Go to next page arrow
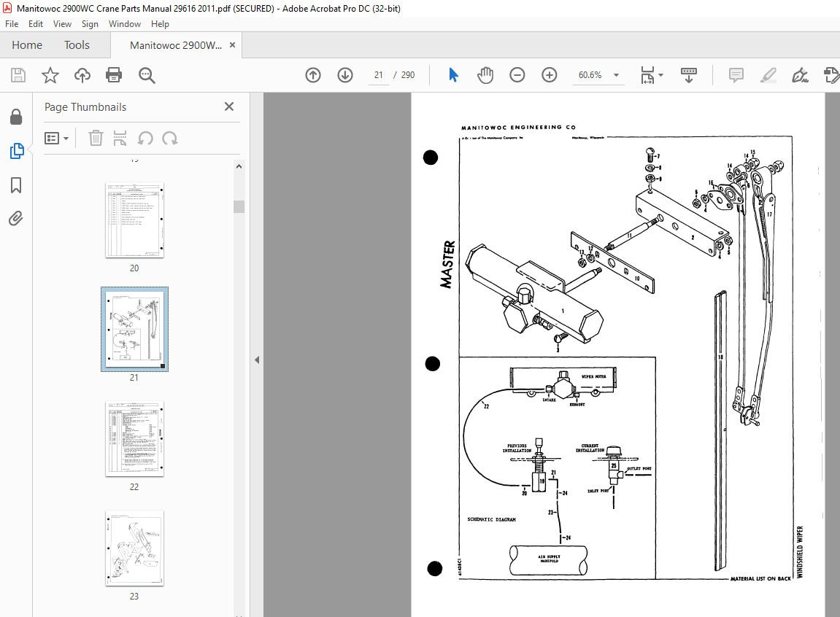Image resolution: width=840 pixels, height=617 pixels. coord(345,75)
